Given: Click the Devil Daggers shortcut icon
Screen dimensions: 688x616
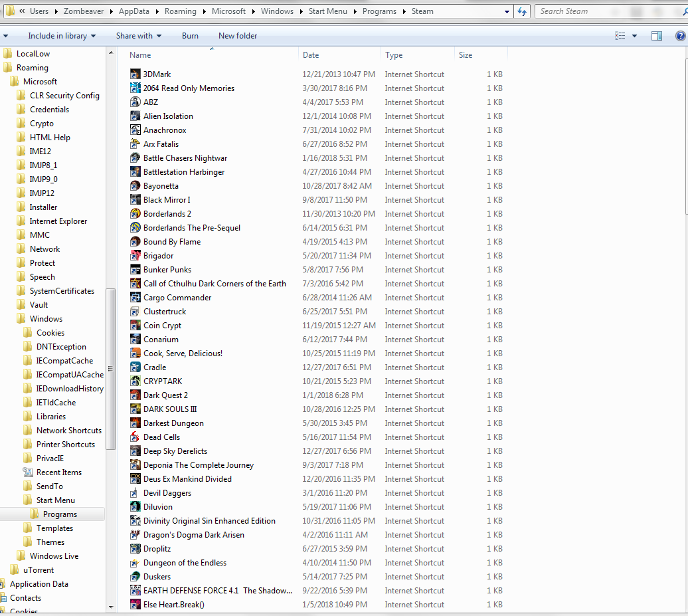Looking at the screenshot, I should coord(135,493).
